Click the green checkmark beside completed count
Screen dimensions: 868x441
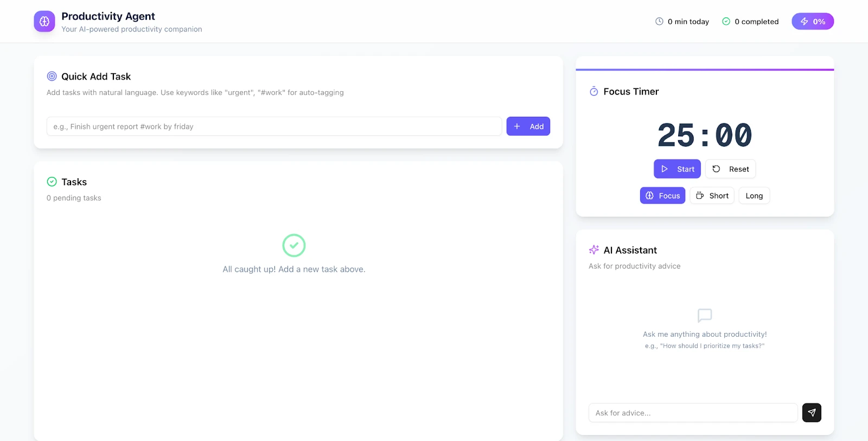[x=726, y=22]
